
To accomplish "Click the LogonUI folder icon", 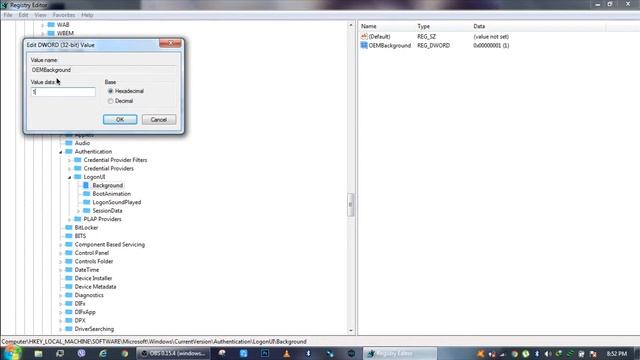I will [78, 177].
